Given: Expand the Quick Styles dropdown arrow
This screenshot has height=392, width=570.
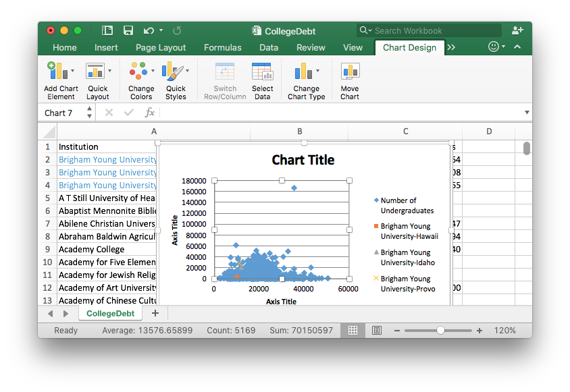Looking at the screenshot, I should tap(187, 70).
